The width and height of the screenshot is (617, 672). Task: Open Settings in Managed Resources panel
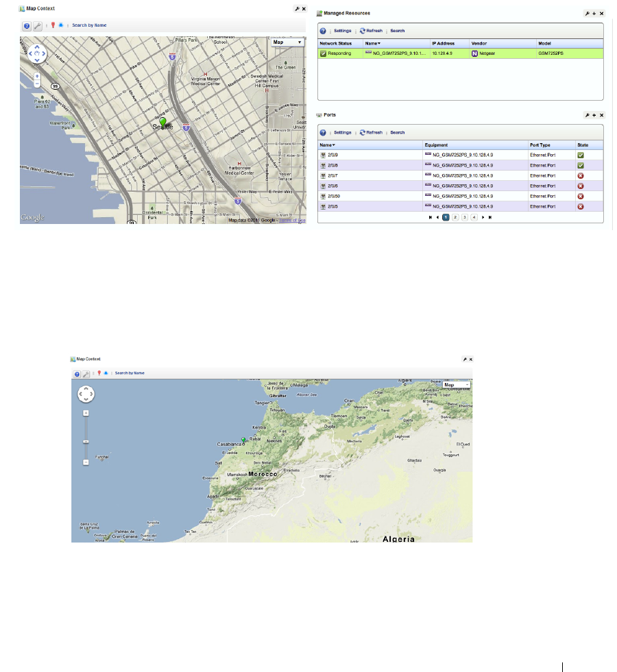click(343, 31)
